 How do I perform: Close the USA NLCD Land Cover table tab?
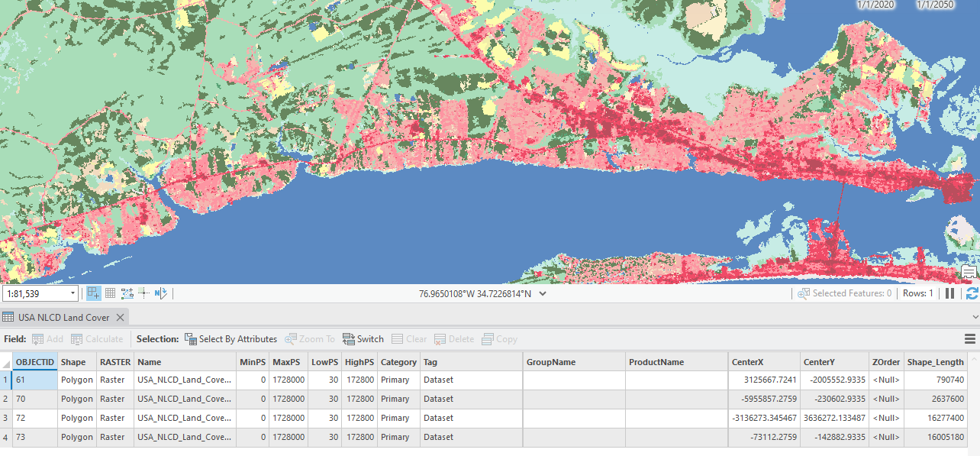(x=121, y=317)
